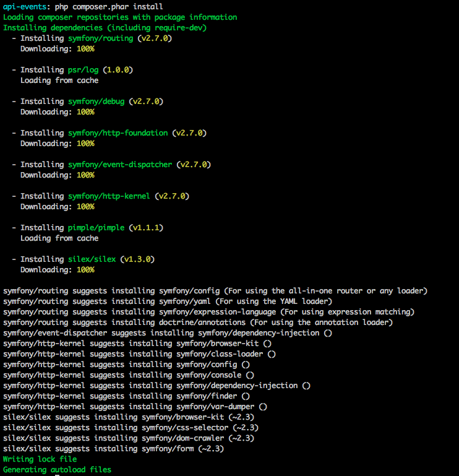Select 'symfony/yaml' in the suggestions

click(185, 301)
